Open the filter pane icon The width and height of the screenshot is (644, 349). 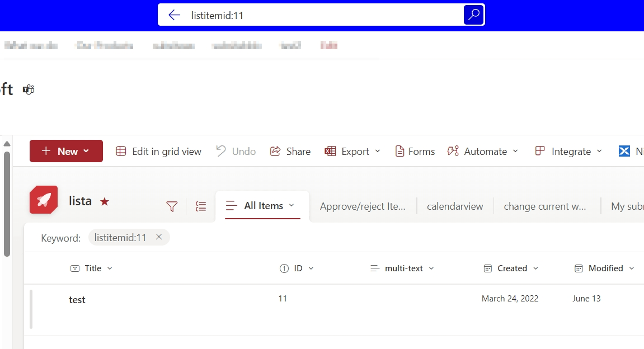pyautogui.click(x=172, y=206)
